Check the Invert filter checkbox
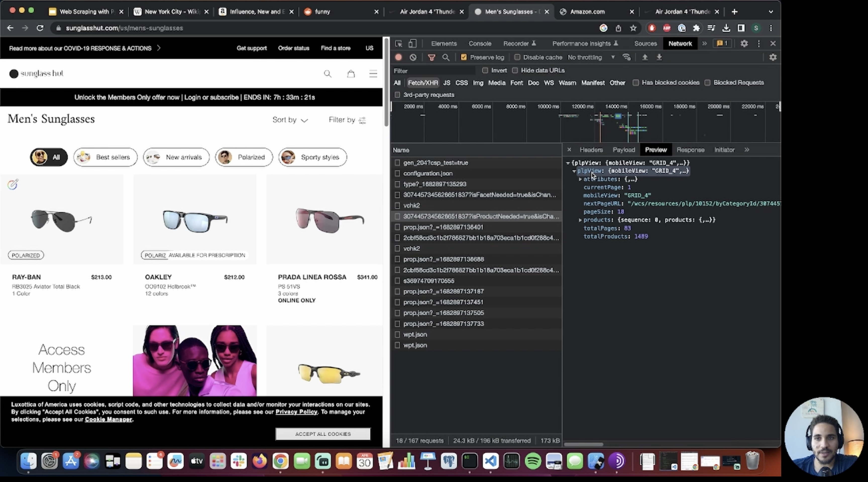868x482 pixels. 485,70
